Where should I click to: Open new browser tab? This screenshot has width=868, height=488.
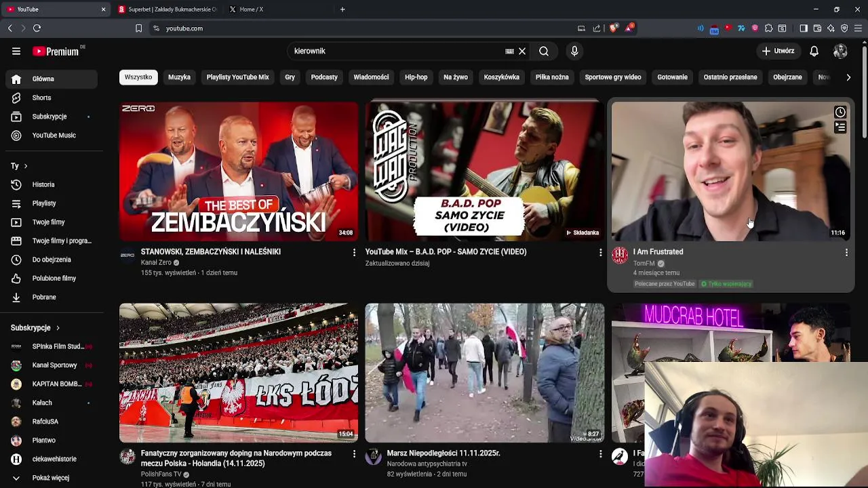click(342, 9)
